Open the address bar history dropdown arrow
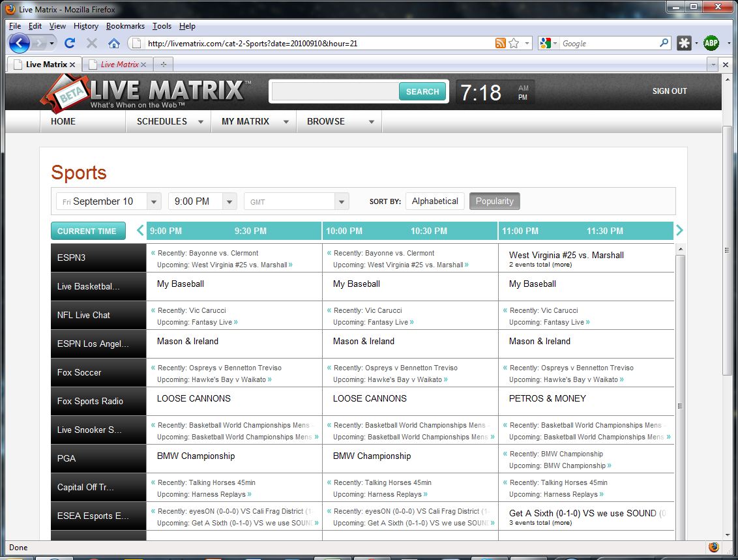Viewport: 738px width, 560px height. pos(527,43)
